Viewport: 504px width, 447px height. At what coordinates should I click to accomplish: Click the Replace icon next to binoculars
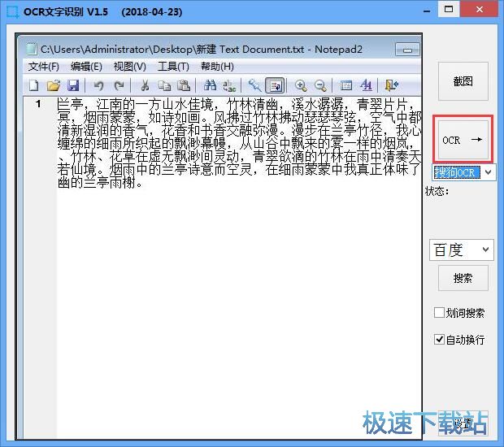[x=229, y=85]
